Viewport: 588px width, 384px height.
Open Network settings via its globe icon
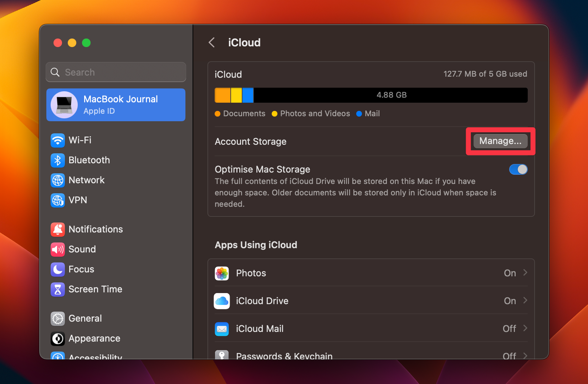pyautogui.click(x=57, y=180)
